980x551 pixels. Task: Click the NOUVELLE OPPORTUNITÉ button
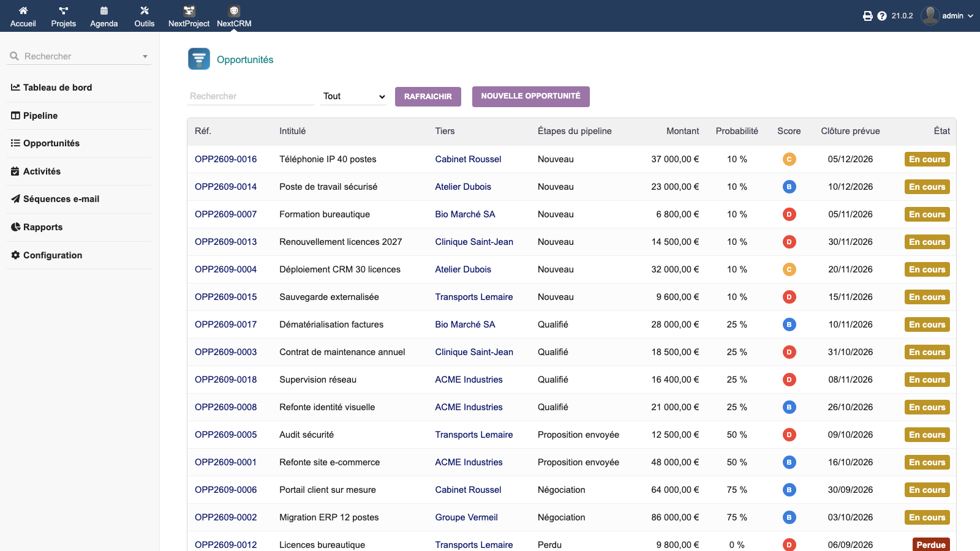point(531,97)
